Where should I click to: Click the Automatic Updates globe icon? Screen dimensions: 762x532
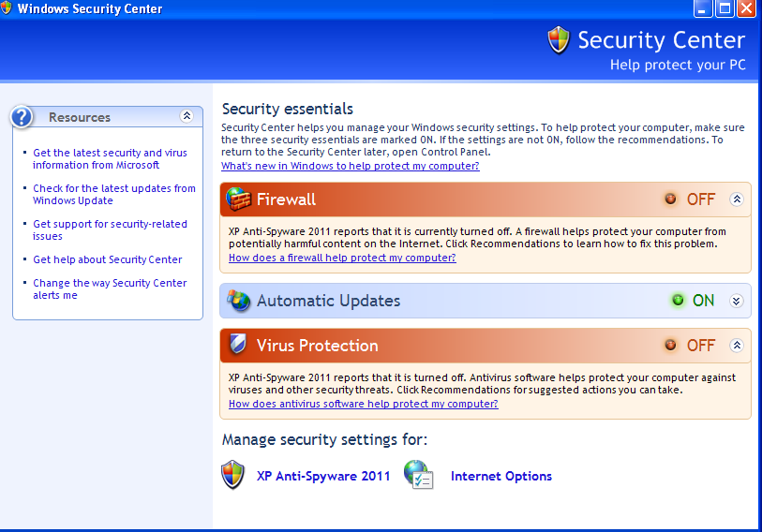(239, 301)
